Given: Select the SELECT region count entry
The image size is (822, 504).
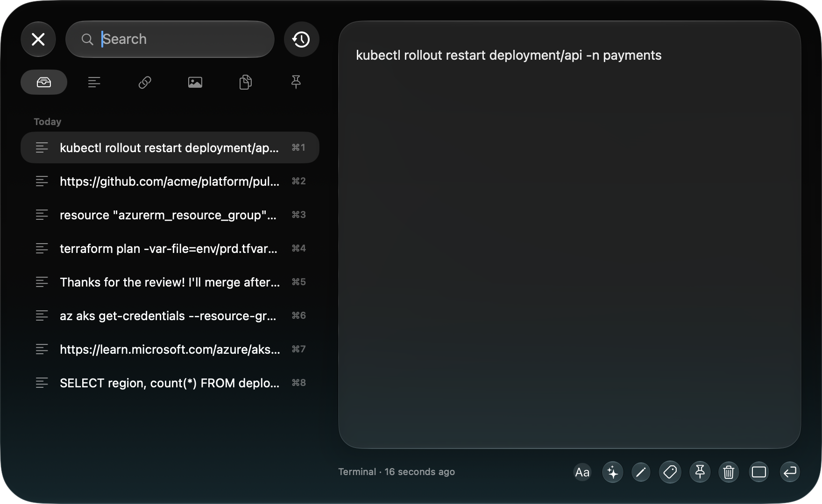Looking at the screenshot, I should click(170, 383).
